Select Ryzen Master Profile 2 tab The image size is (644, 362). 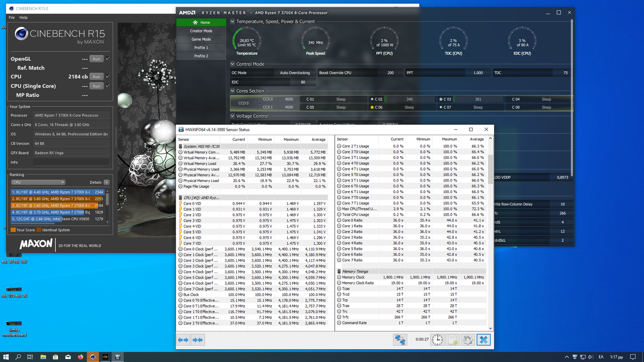[201, 56]
